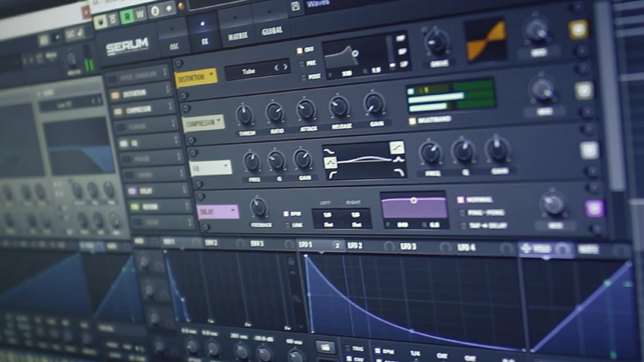The width and height of the screenshot is (644, 362).
Task: Switch to the LFO 2 tab
Action: click(x=355, y=246)
